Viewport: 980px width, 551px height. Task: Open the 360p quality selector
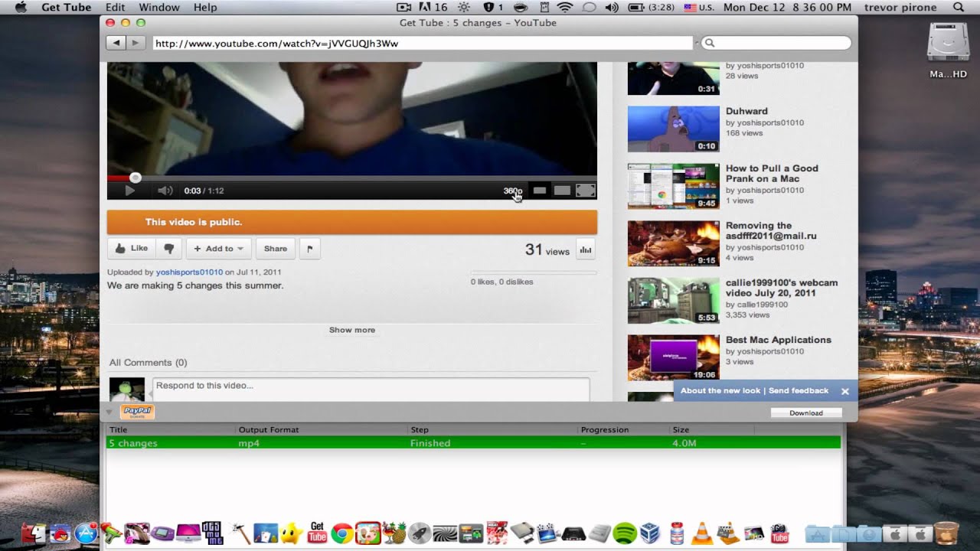512,191
